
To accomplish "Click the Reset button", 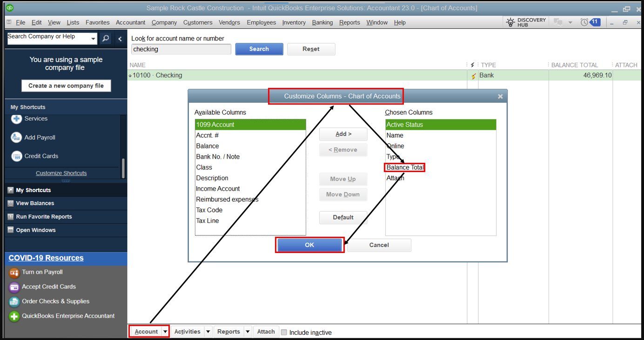I will pos(311,49).
